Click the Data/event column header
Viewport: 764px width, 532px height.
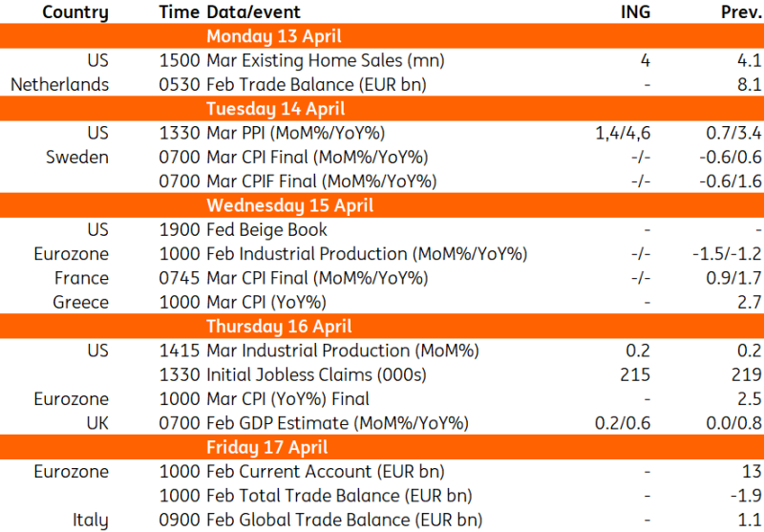253,12
